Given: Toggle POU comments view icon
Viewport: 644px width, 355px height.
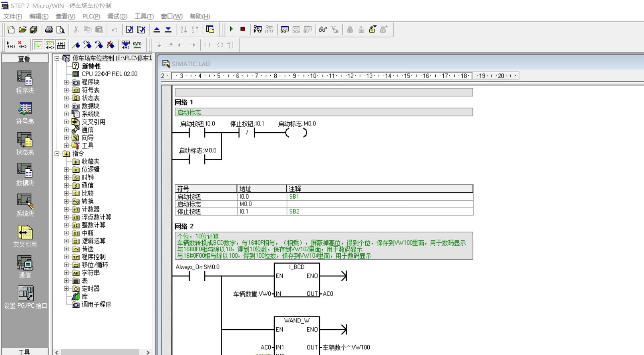Looking at the screenshot, I should 38,45.
